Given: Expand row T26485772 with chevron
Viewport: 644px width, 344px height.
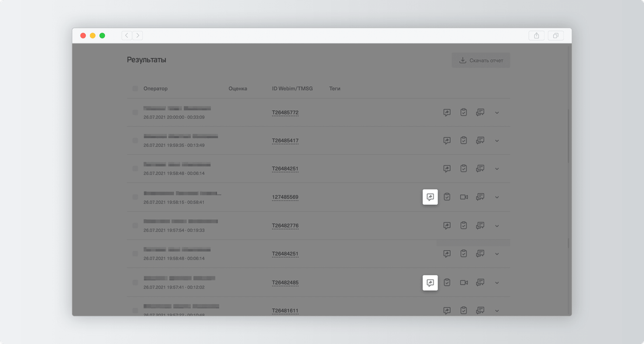Looking at the screenshot, I should [497, 113].
